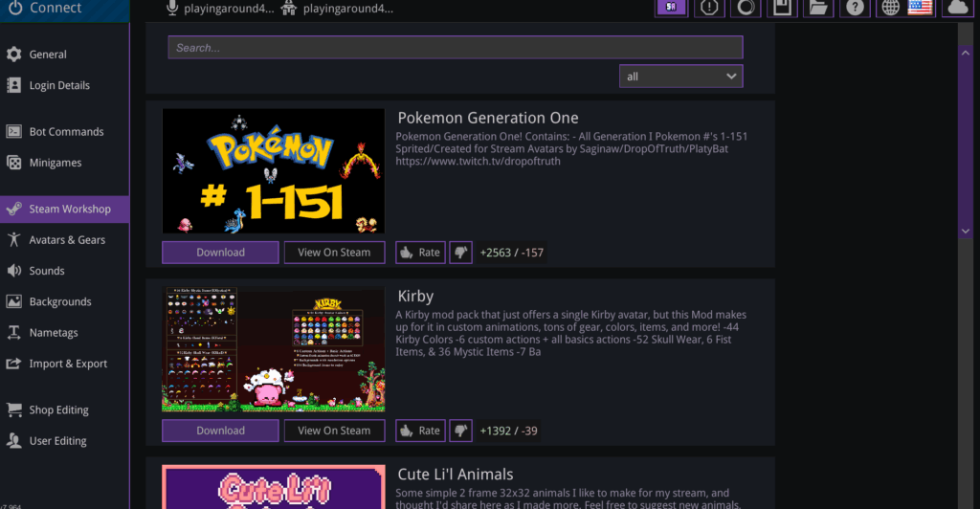Click View On Steam for Kirby
980x509 pixels.
coord(334,431)
